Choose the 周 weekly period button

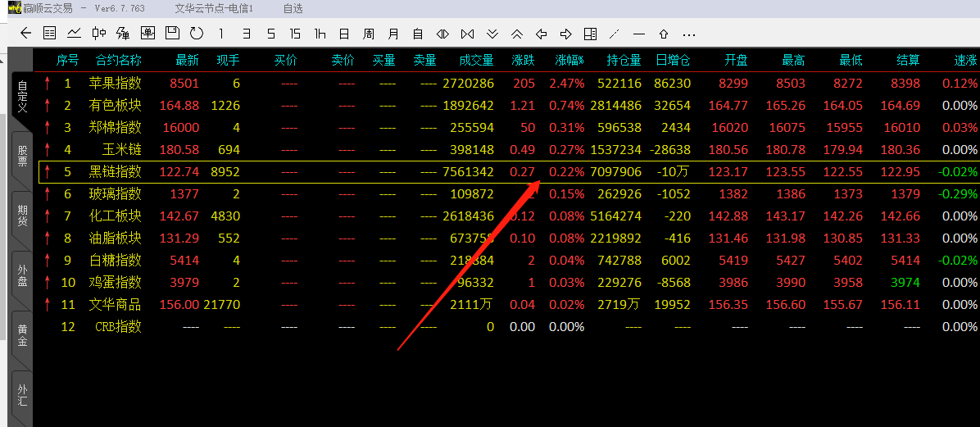(x=369, y=34)
